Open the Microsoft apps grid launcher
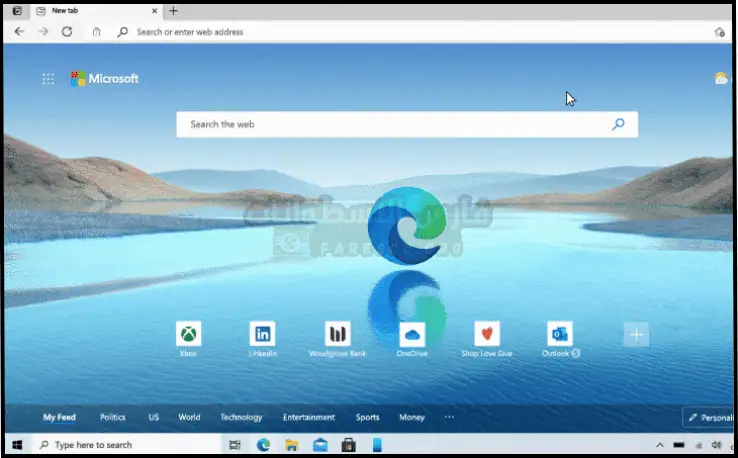 [x=48, y=79]
